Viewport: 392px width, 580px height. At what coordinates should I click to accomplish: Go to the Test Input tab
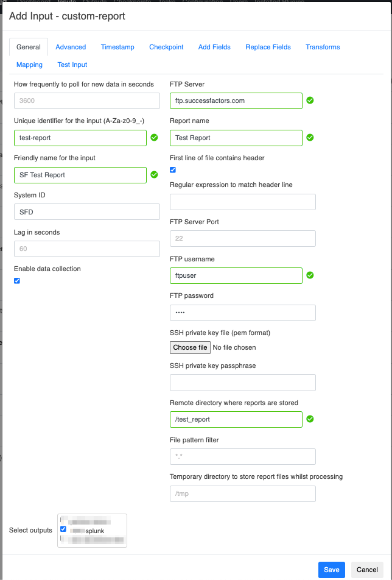(72, 65)
